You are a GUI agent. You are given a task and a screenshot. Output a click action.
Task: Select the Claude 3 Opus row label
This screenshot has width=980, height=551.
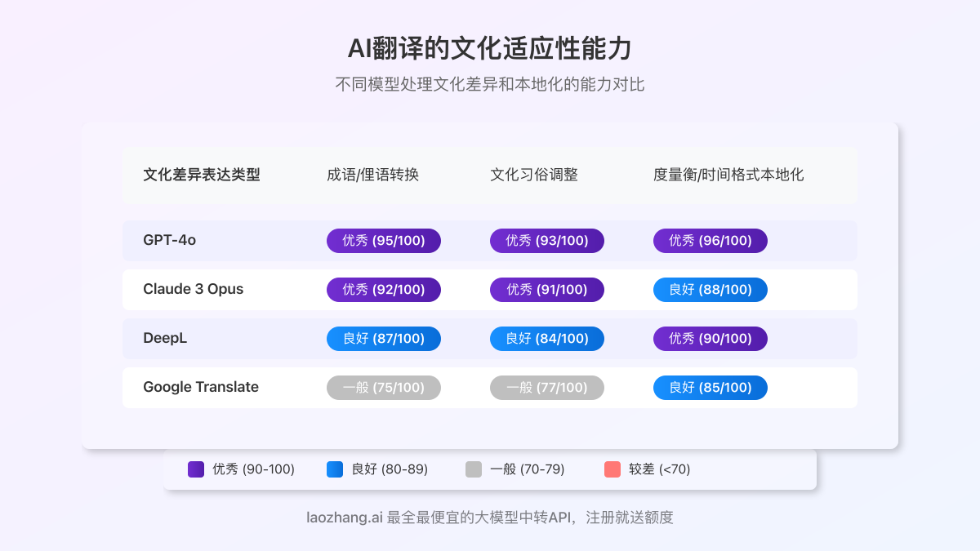tap(194, 290)
